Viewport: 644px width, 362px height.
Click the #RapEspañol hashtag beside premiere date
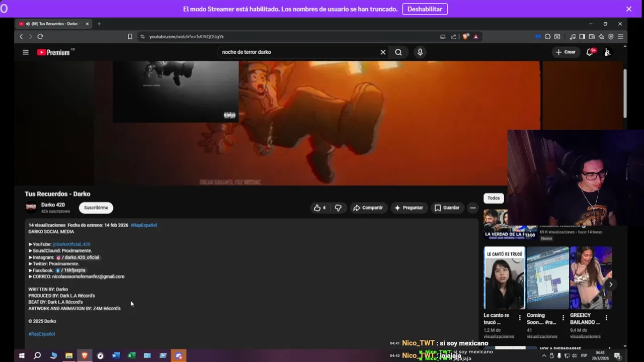[144, 225]
